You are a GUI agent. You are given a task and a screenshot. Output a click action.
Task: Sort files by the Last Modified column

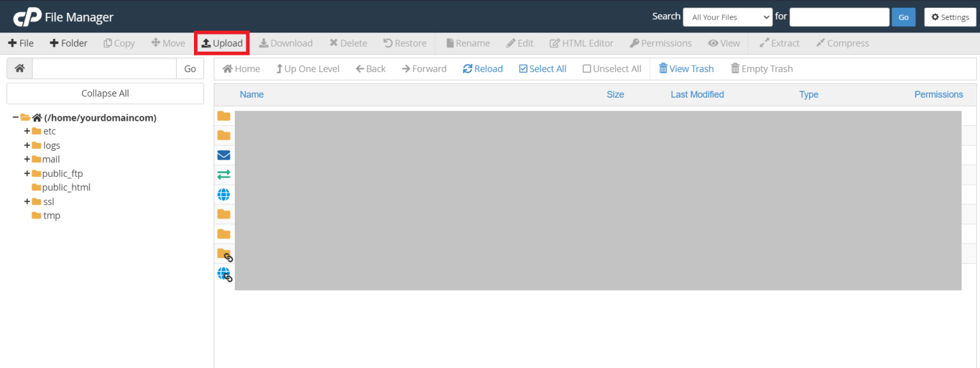coord(697,94)
